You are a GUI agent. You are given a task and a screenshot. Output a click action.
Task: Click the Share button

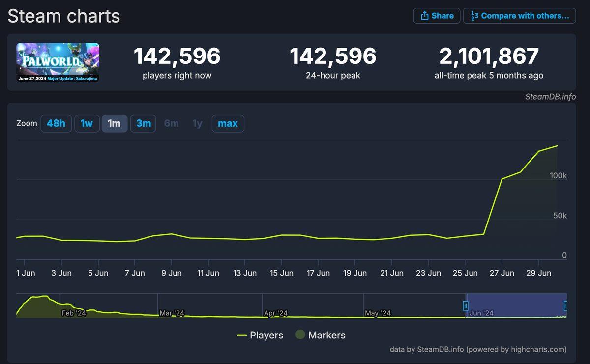(x=437, y=16)
